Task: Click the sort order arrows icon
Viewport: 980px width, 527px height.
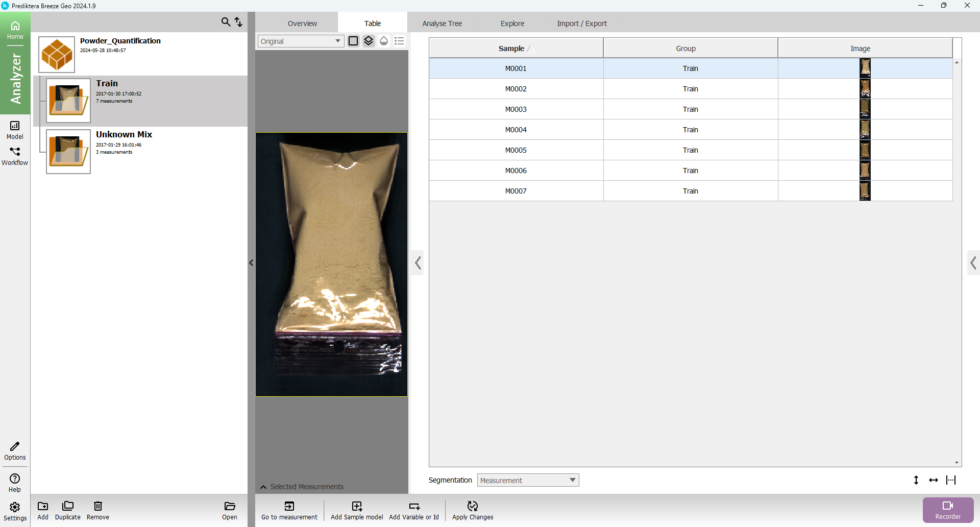Action: (x=238, y=22)
